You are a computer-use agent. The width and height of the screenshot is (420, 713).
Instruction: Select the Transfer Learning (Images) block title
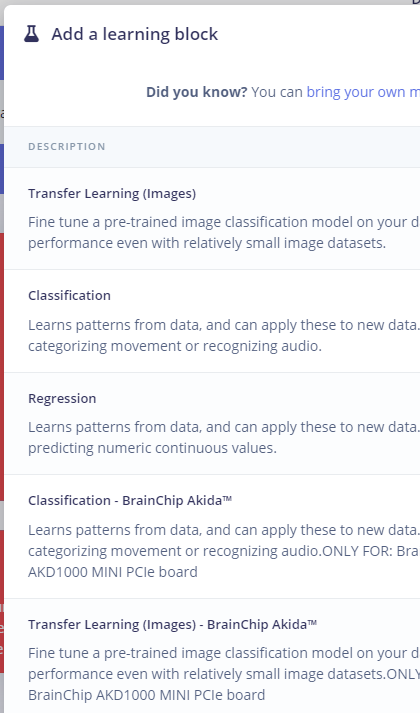tap(112, 193)
